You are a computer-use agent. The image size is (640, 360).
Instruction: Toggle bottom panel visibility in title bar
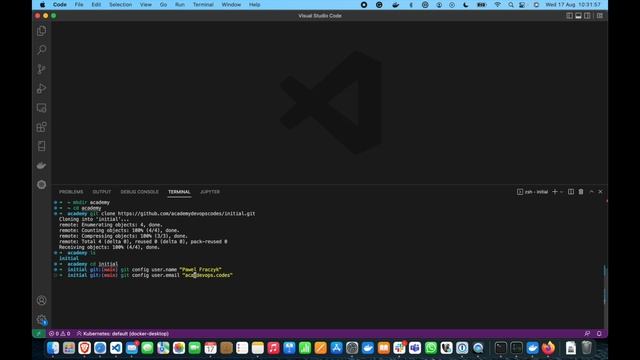click(x=578, y=16)
